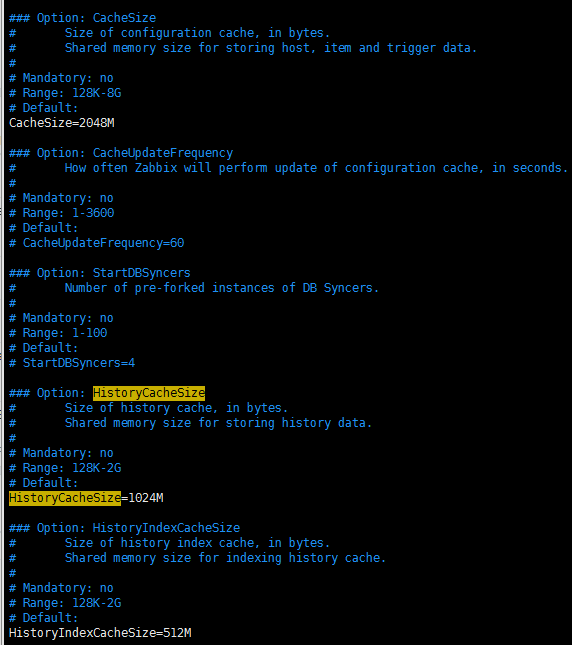Click 'Size of history index cache, in bytes.'
The width and height of the screenshot is (572, 645).
coord(197,543)
